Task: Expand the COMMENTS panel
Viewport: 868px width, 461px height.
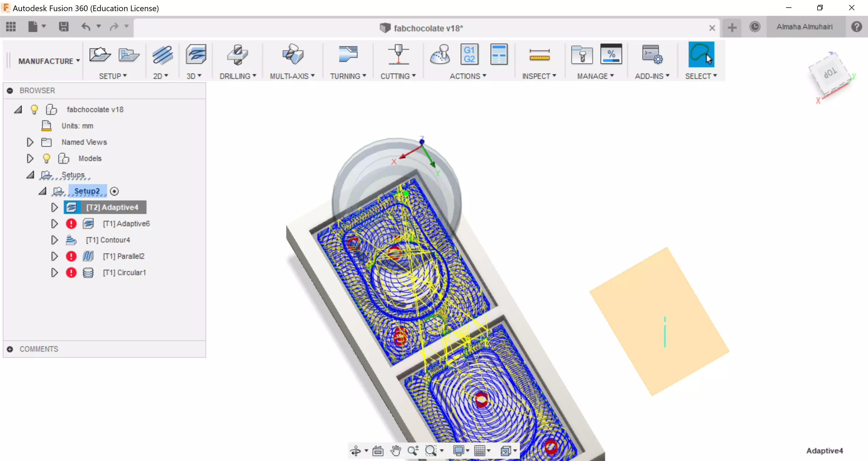Action: pyautogui.click(x=10, y=349)
